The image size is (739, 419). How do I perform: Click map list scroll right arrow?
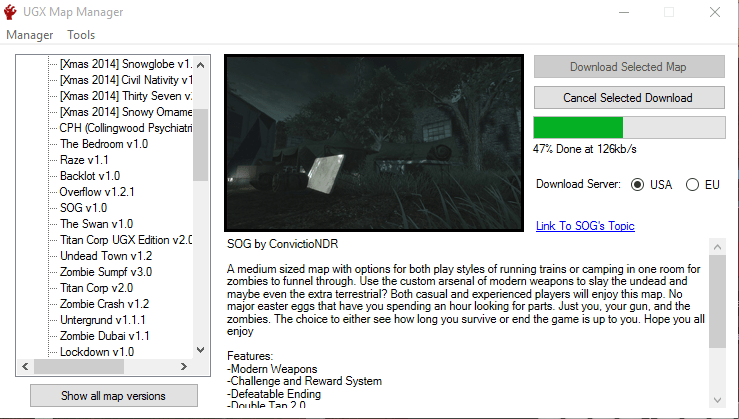coord(184,366)
